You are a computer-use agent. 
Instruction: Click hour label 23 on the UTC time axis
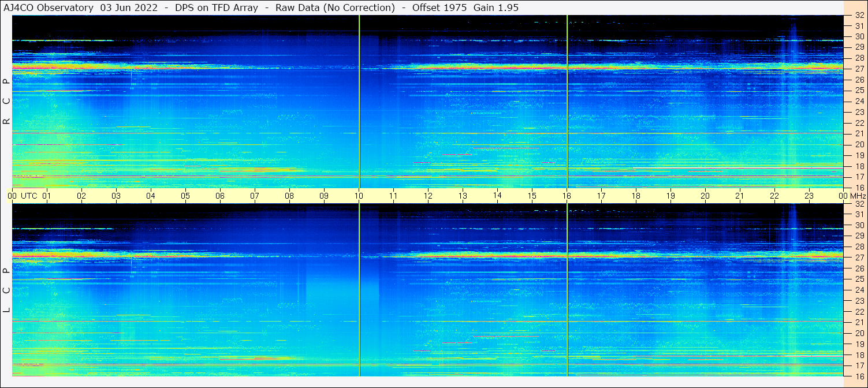click(809, 196)
